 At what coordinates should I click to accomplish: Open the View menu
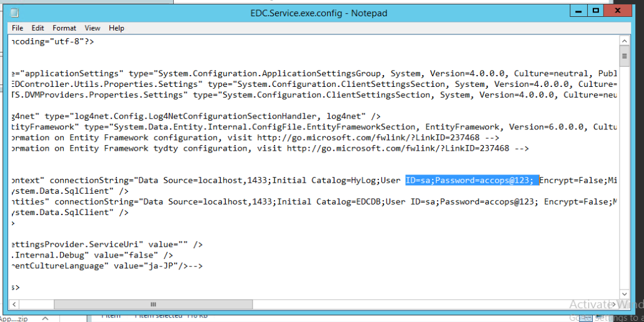coord(93,28)
